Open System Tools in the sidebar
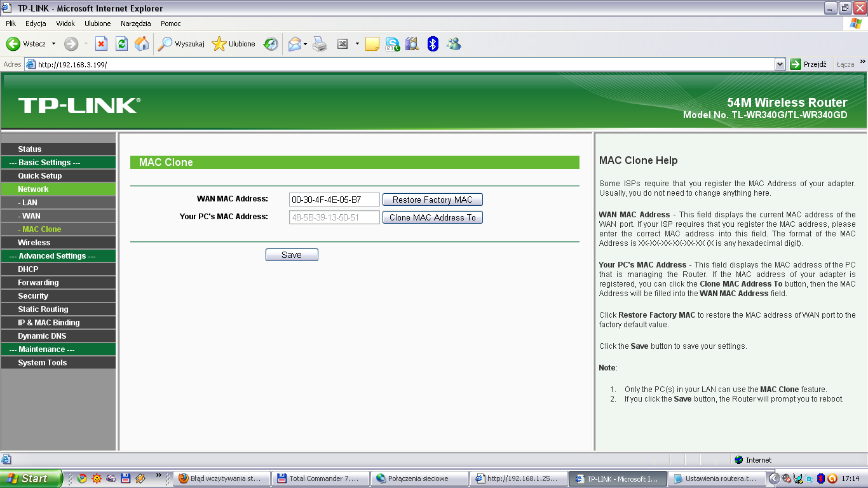The height and width of the screenshot is (488, 868). click(58, 363)
